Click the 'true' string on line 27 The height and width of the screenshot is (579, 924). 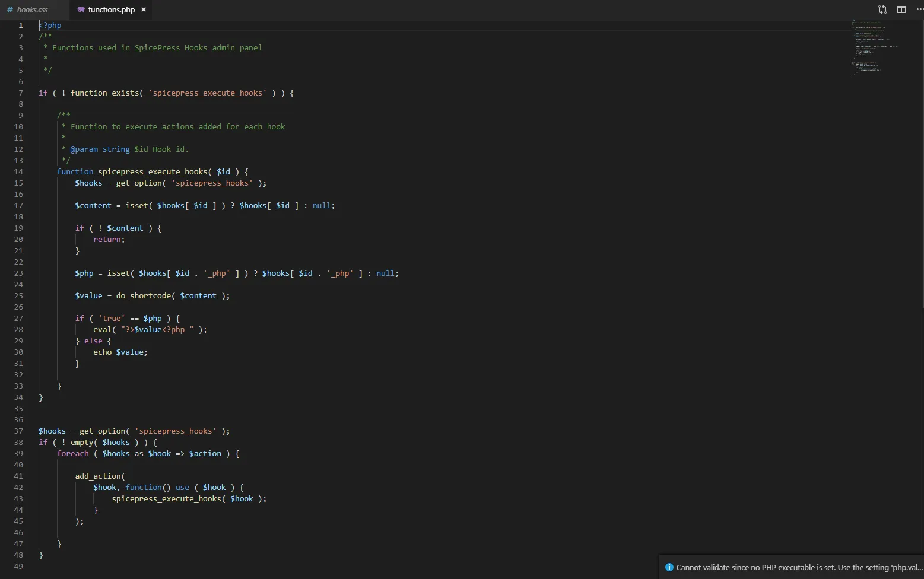click(112, 318)
